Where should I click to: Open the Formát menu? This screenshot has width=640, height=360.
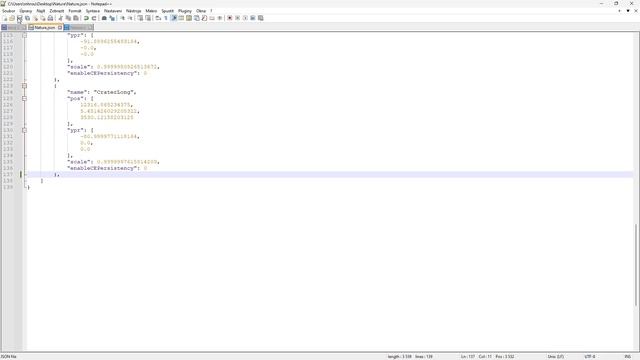point(75,11)
